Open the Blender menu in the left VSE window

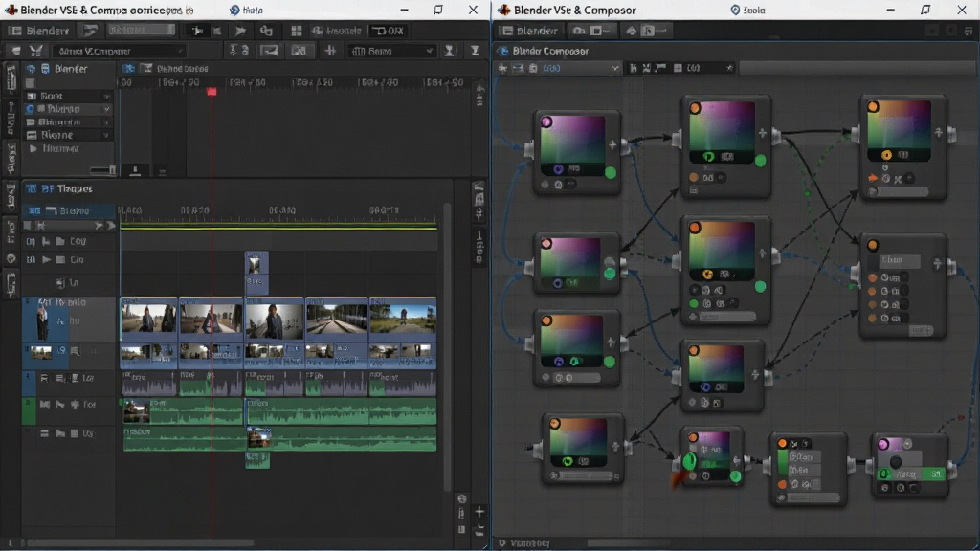point(40,31)
